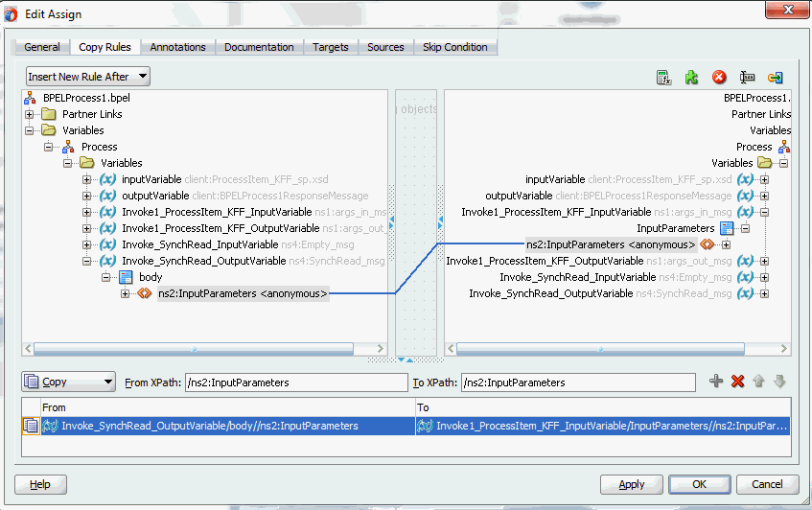Click the left ns2:InputParameters element icon
The width and height of the screenshot is (812, 510).
pyautogui.click(x=145, y=293)
